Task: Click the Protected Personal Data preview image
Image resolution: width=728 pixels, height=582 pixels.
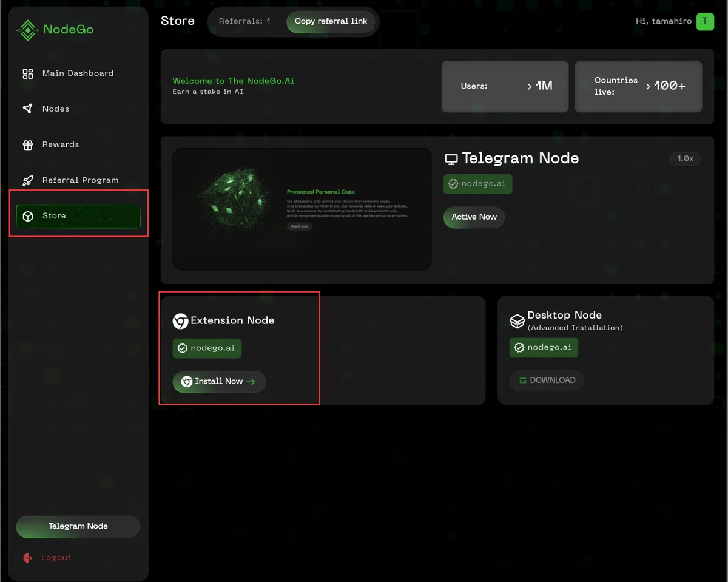Action: pos(302,209)
